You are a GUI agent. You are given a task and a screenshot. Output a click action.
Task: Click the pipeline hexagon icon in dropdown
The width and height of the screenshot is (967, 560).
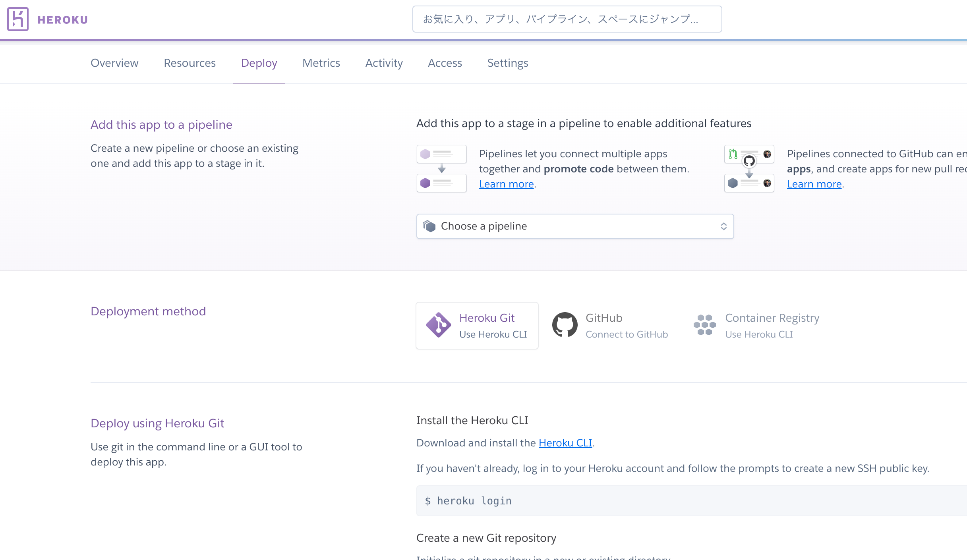[x=429, y=226]
